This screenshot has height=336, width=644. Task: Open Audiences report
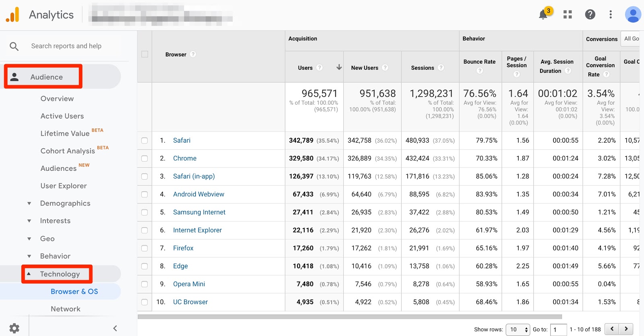(58, 168)
